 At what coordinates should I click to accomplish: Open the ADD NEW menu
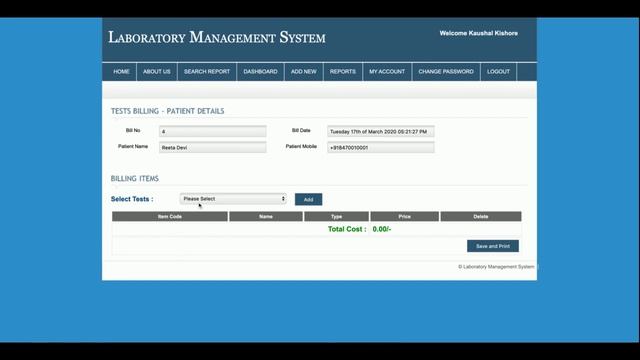(304, 71)
